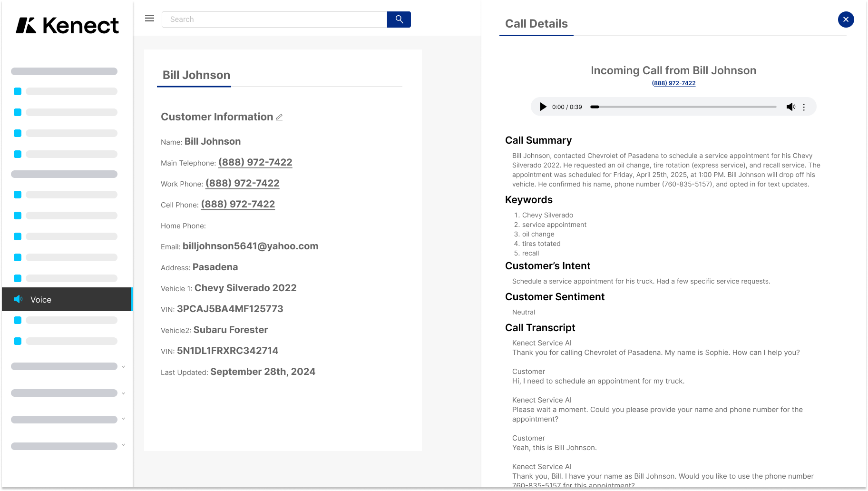Click the Kenect logo
Screen dimensions: 868x491
coord(67,25)
